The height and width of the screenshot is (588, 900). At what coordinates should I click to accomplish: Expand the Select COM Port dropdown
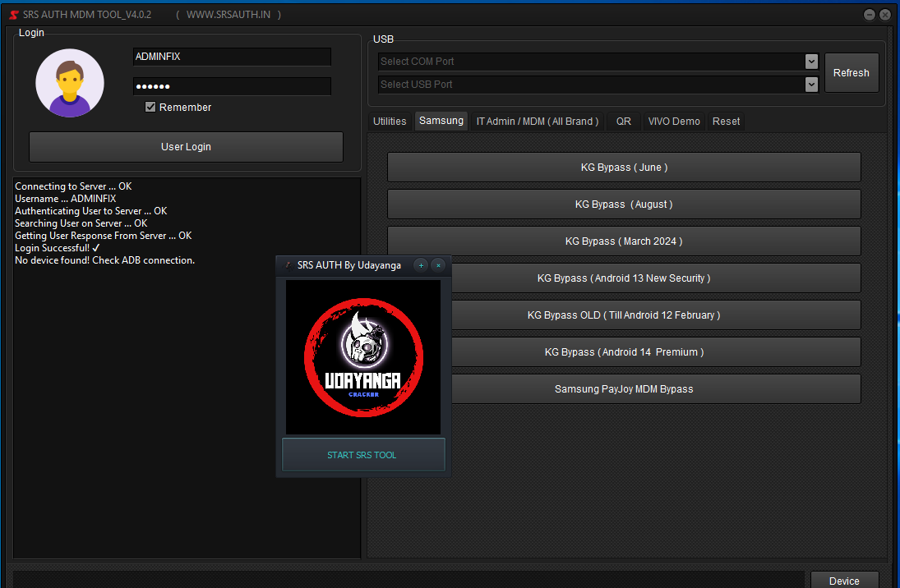pos(811,62)
